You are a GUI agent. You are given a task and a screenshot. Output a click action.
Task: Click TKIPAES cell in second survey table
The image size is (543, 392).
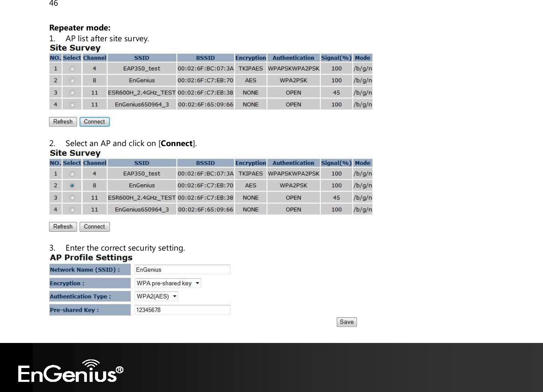tap(251, 174)
